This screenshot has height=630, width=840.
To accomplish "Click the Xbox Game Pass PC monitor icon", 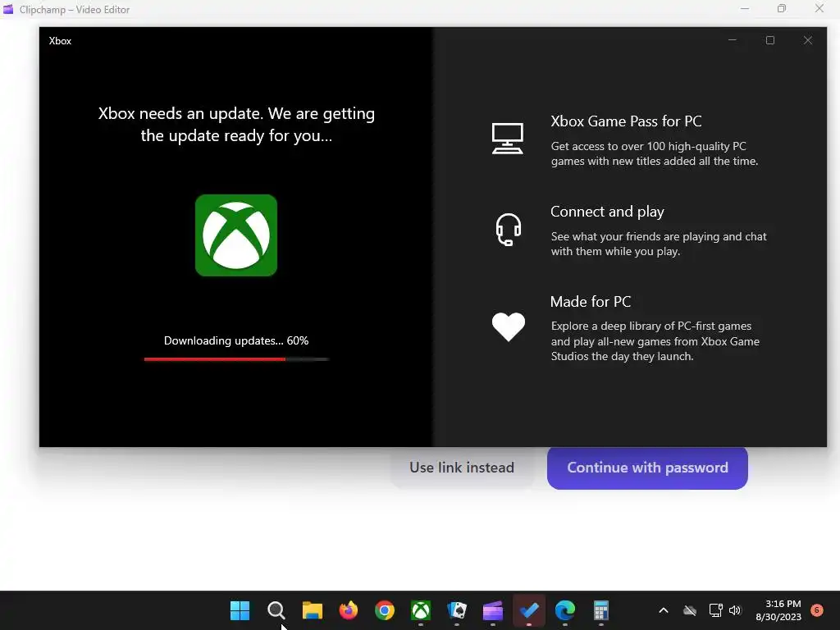I will click(x=507, y=138).
